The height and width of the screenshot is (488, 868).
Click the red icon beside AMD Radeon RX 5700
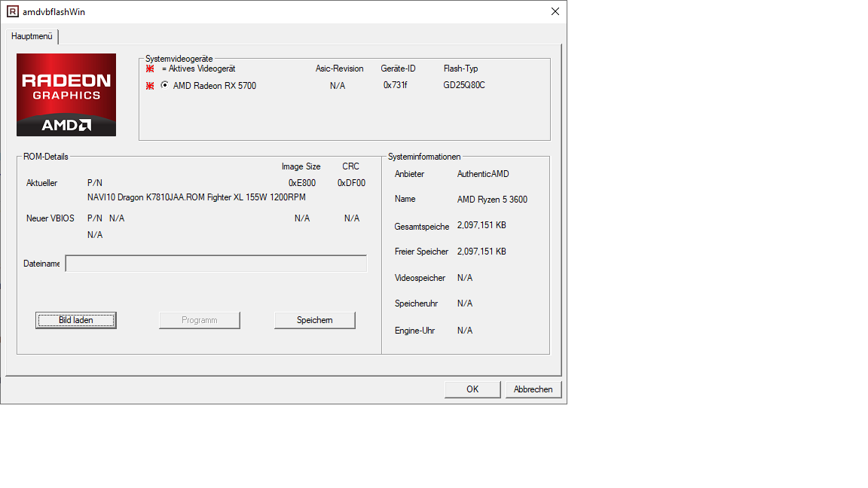point(149,85)
